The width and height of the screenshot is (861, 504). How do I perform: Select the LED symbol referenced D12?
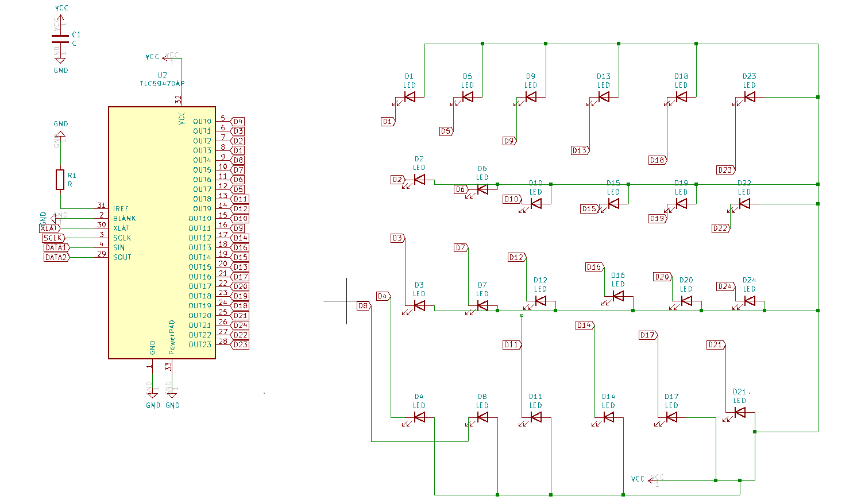(540, 301)
